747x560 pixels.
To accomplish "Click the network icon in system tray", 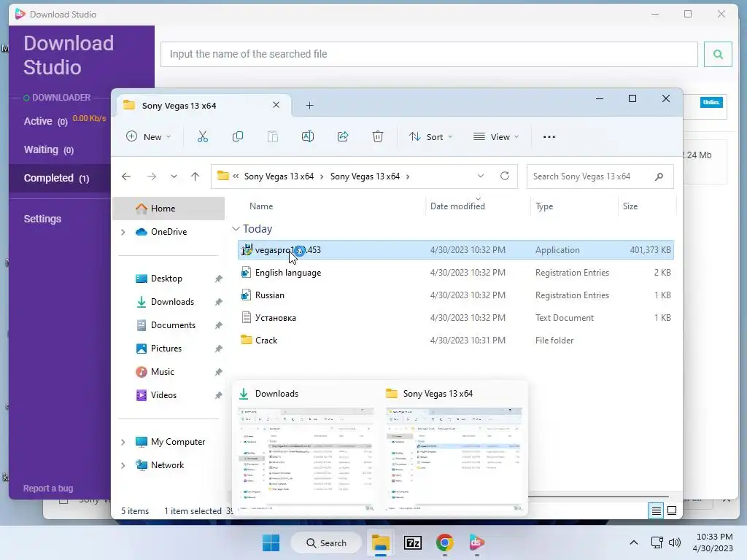I will 657,542.
